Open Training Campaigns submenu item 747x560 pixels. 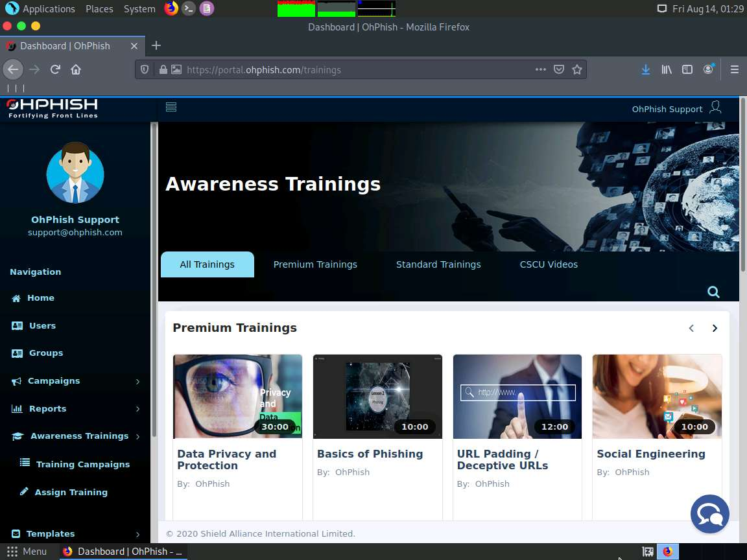(75, 464)
